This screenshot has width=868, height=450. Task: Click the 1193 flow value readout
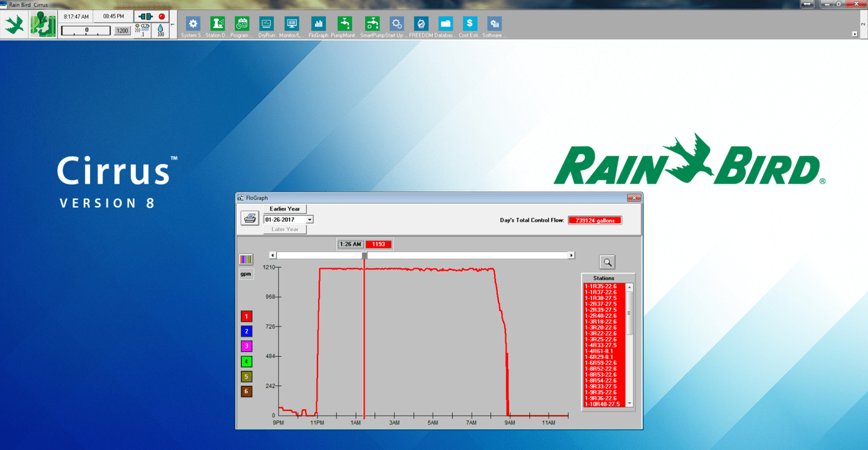click(x=378, y=244)
